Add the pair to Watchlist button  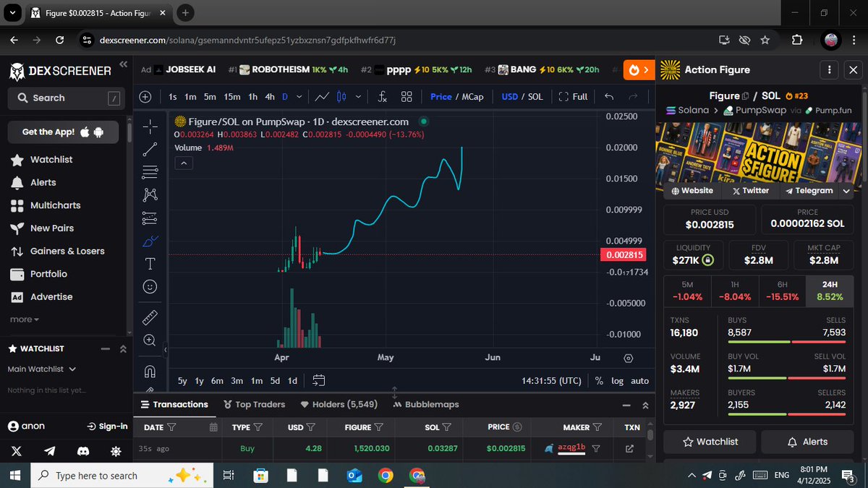pyautogui.click(x=710, y=442)
